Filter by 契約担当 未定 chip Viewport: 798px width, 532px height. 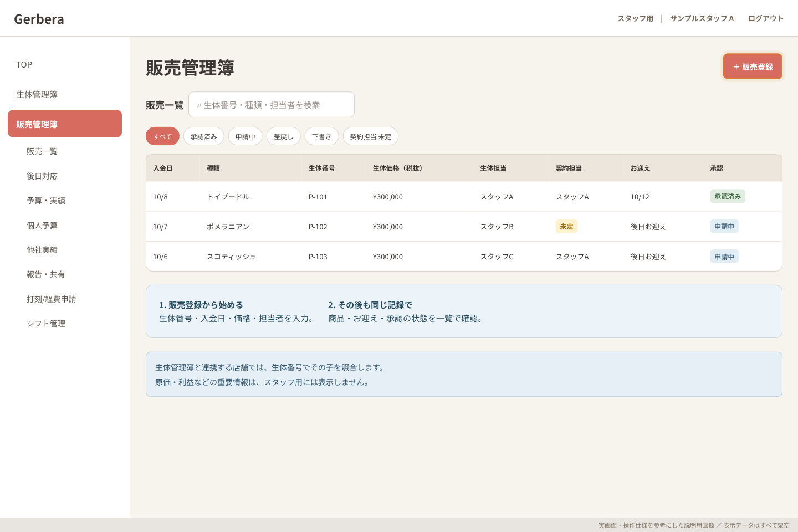point(371,136)
